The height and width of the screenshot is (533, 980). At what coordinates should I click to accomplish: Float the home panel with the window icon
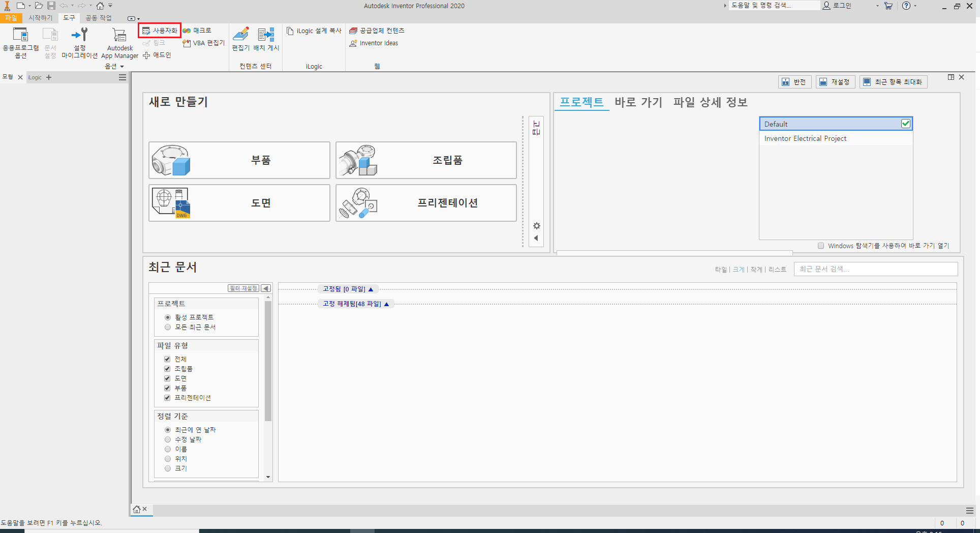(951, 77)
